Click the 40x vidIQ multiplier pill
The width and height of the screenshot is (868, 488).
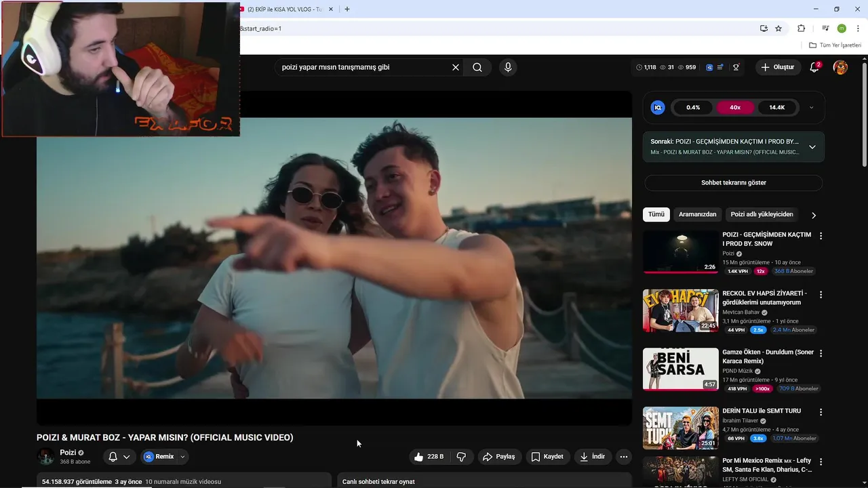[735, 107]
